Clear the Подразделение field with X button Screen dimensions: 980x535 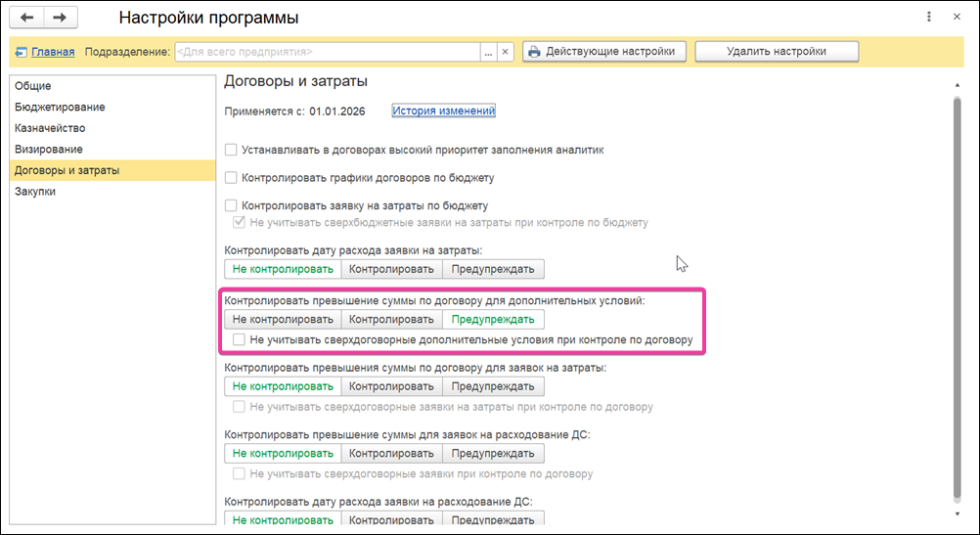505,52
